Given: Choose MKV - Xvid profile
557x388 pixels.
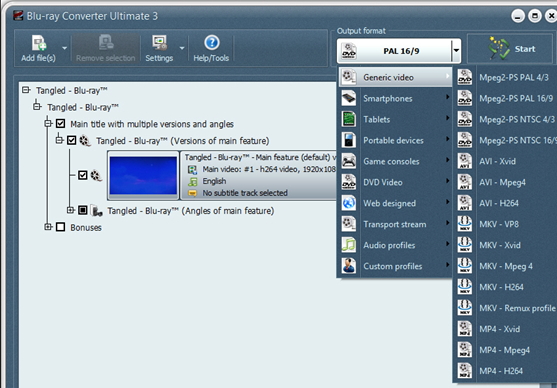Looking at the screenshot, I should pyautogui.click(x=506, y=245).
